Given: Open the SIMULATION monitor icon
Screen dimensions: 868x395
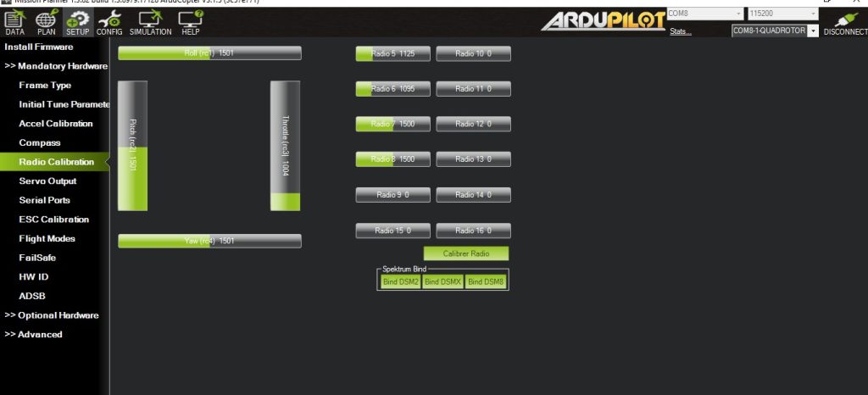Looking at the screenshot, I should pos(151,20).
